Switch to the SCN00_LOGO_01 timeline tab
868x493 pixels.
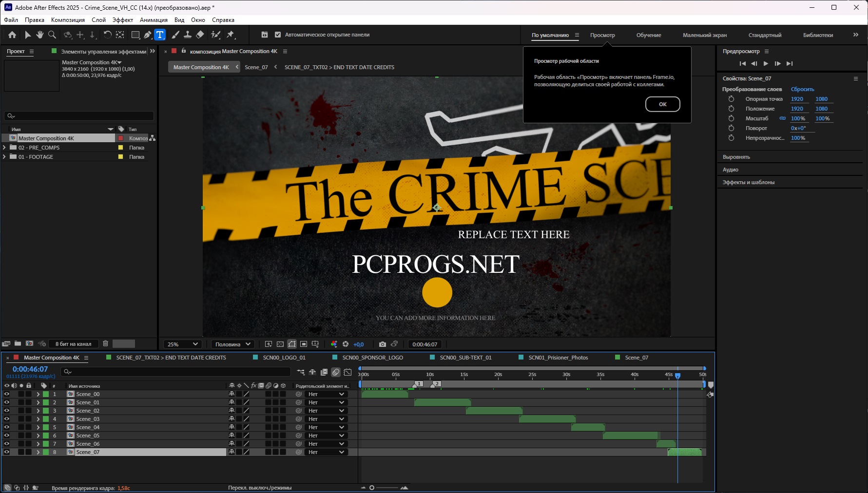pos(284,358)
